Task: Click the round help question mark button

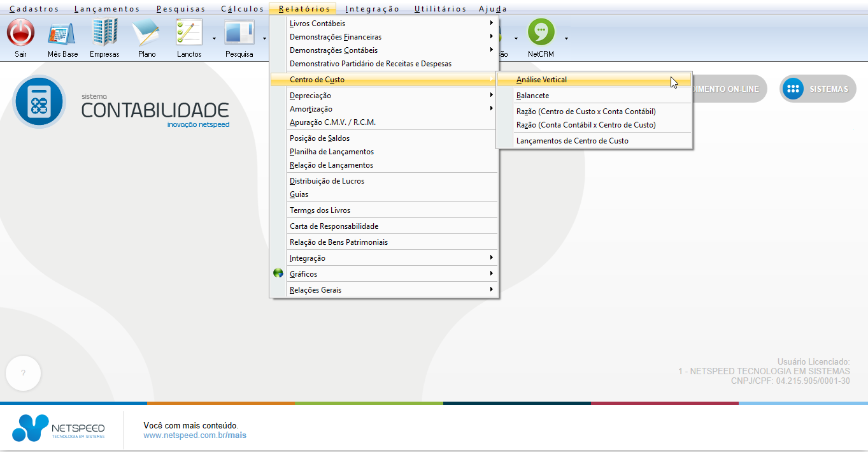Action: [23, 374]
